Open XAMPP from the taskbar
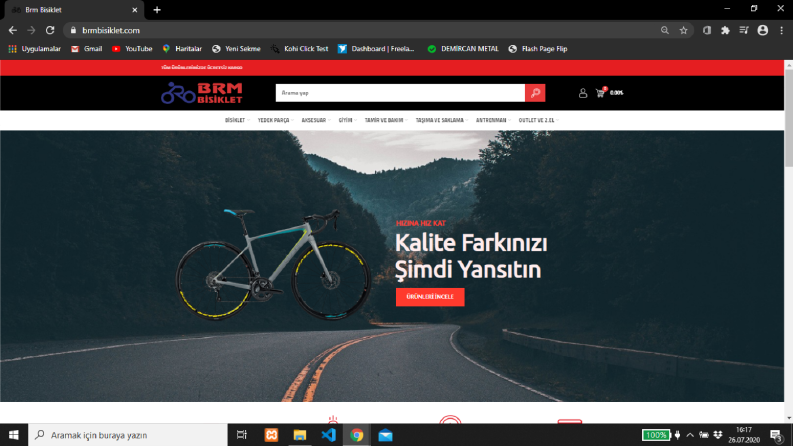 point(271,435)
